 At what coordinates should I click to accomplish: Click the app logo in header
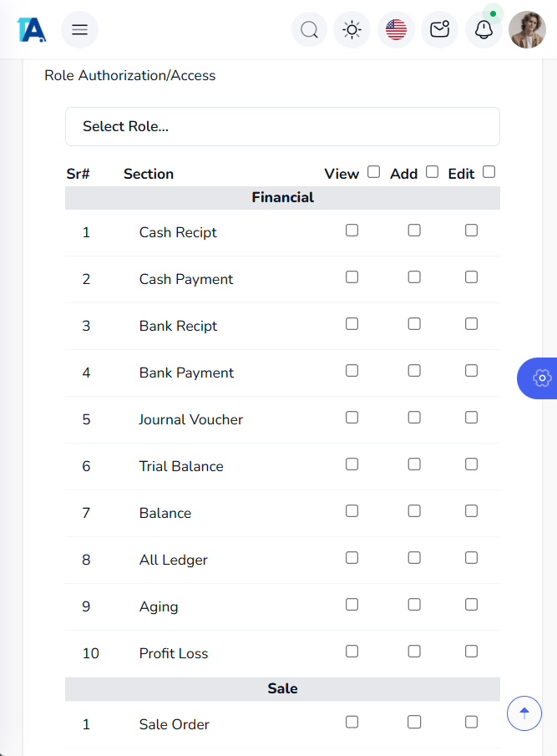pyautogui.click(x=32, y=30)
